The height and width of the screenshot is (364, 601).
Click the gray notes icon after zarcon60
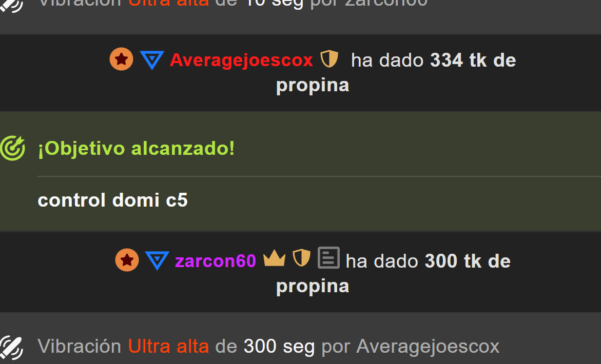point(328,257)
